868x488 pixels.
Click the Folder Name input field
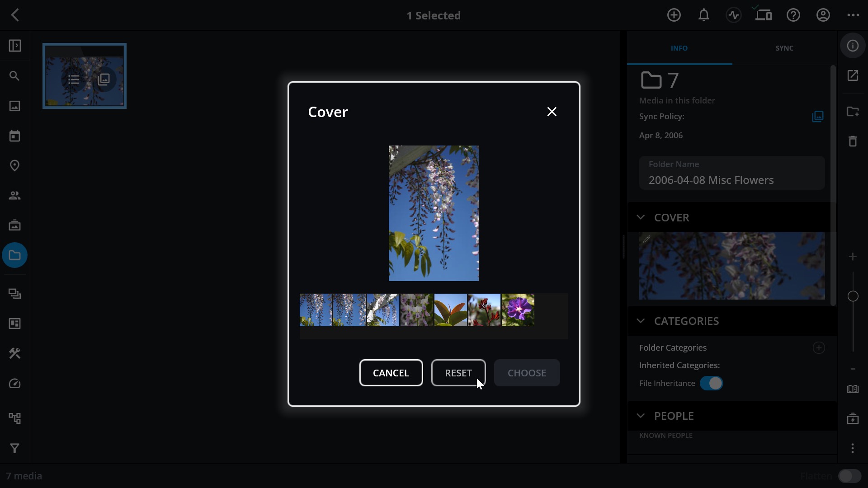click(x=732, y=173)
